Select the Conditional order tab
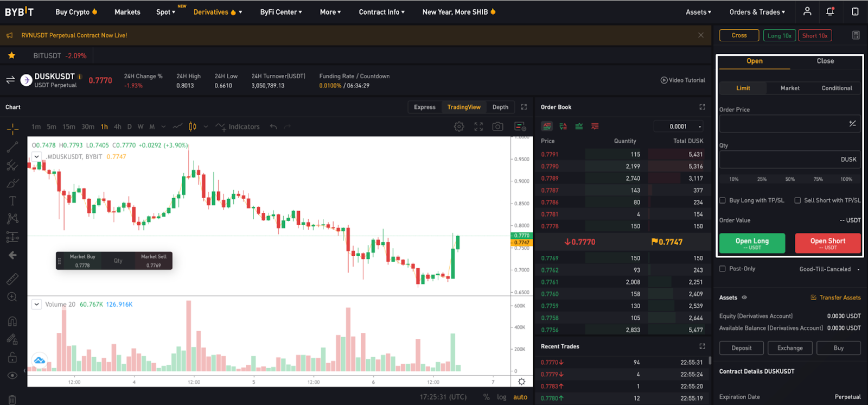Image resolution: width=868 pixels, height=405 pixels. 837,88
